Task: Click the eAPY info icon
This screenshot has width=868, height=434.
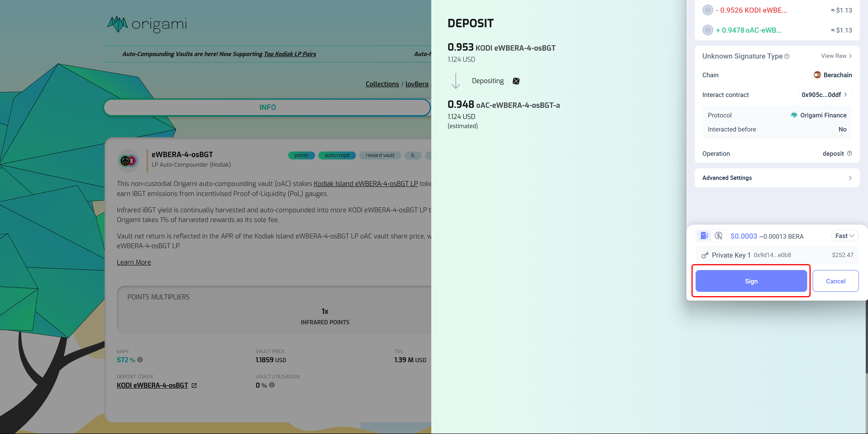Action: click(x=140, y=360)
